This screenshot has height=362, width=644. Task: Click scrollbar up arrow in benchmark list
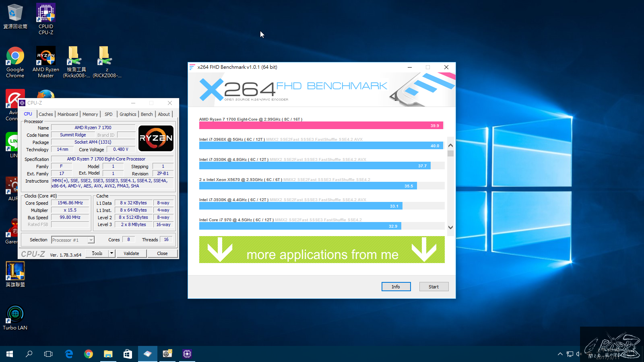coord(450,146)
